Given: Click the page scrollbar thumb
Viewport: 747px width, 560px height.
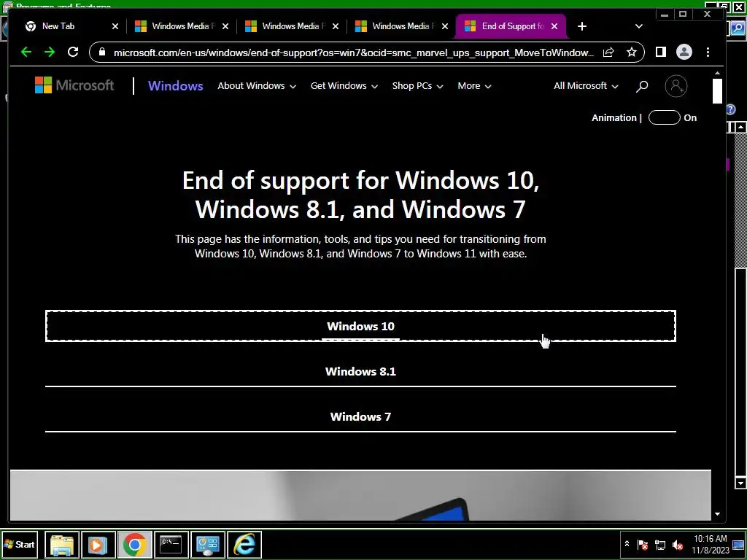Looking at the screenshot, I should tap(718, 90).
